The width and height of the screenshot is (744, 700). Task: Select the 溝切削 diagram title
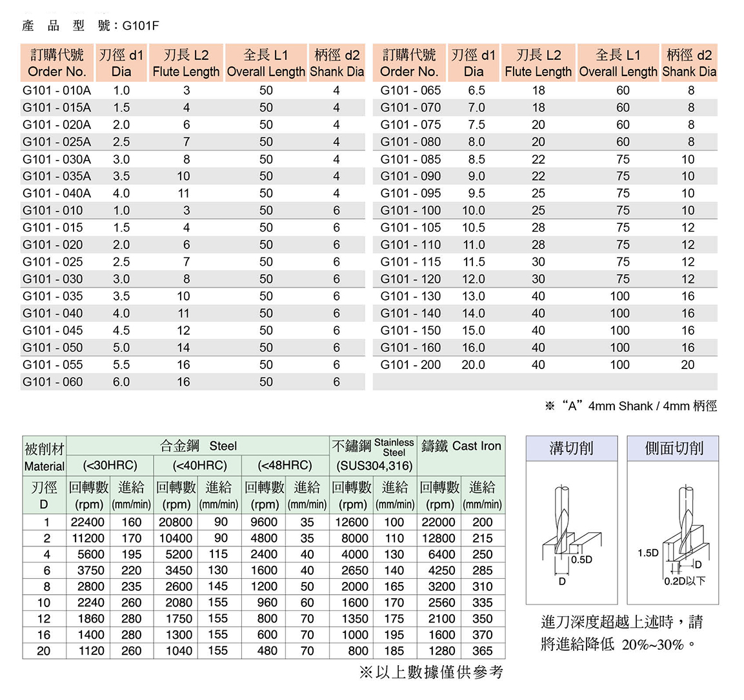click(571, 448)
